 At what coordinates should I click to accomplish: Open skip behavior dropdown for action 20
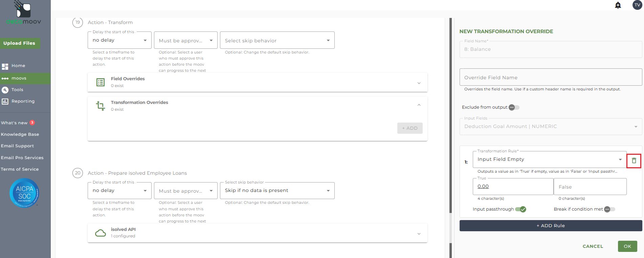click(x=277, y=191)
